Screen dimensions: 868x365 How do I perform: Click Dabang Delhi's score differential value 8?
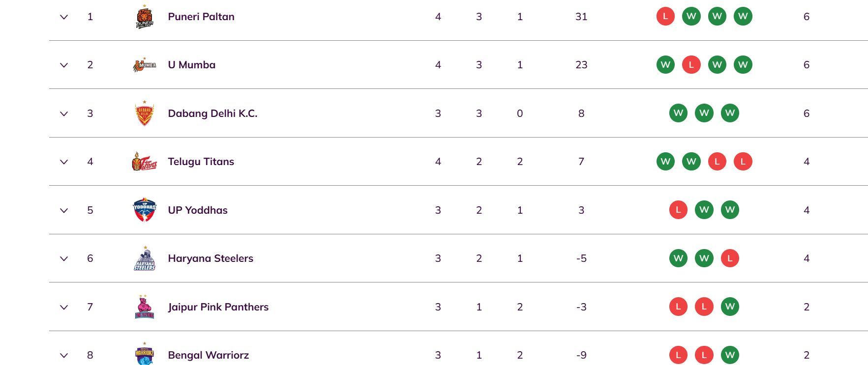[x=581, y=112]
